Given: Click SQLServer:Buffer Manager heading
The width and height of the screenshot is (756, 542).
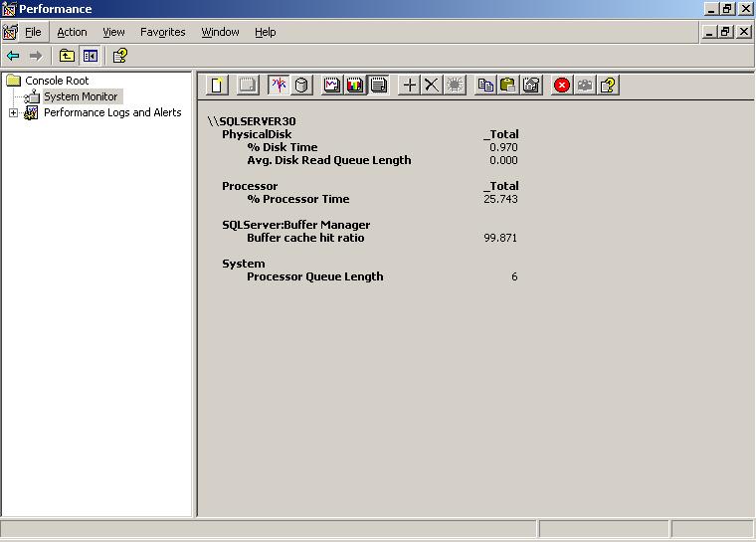Looking at the screenshot, I should click(x=296, y=225).
